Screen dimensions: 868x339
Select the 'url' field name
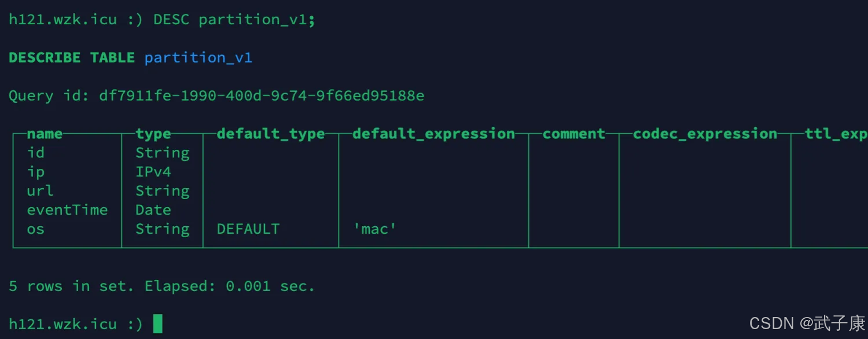click(40, 191)
